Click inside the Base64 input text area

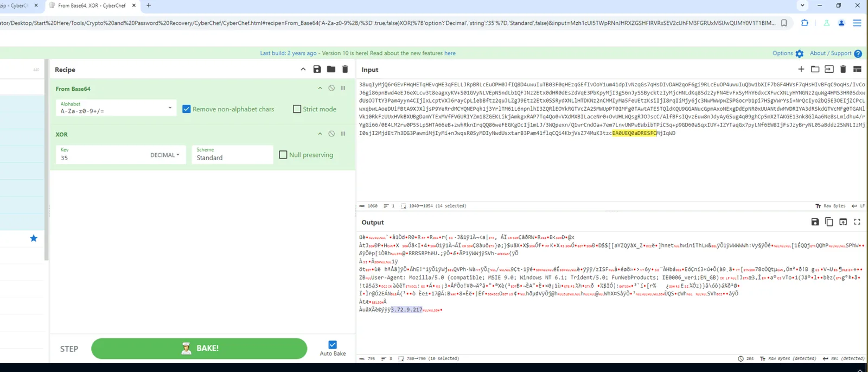pyautogui.click(x=611, y=141)
